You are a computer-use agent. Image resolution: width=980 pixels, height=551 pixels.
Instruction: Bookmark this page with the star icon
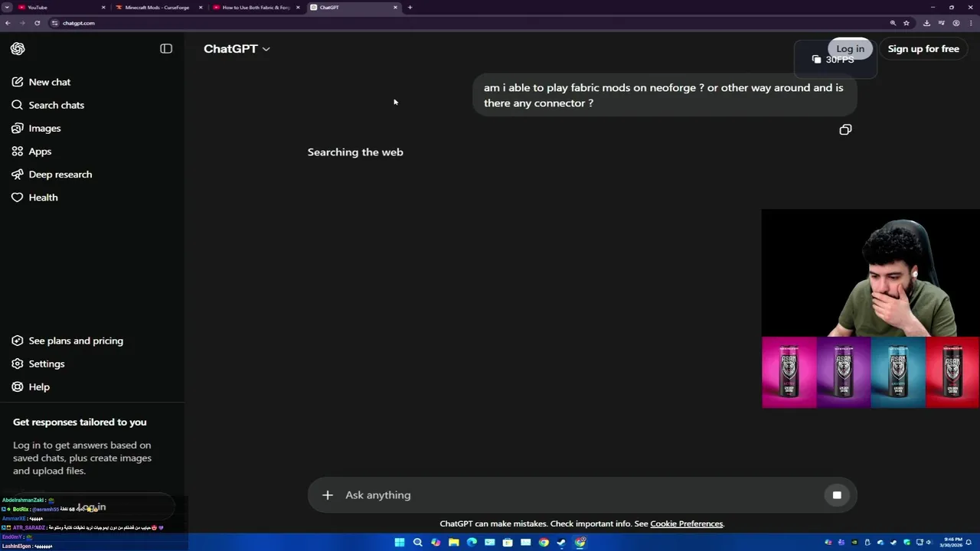(x=906, y=23)
